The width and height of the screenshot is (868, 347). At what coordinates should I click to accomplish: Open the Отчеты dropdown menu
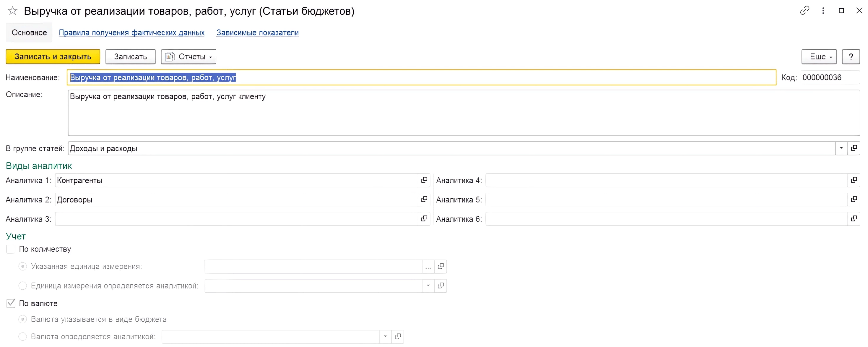(x=188, y=57)
